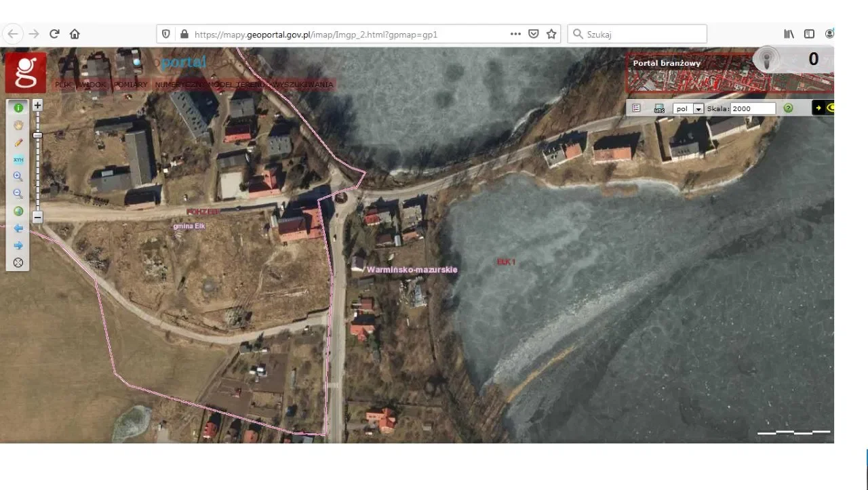Click the zoom slider plus button
The height and width of the screenshot is (490, 868).
[38, 106]
